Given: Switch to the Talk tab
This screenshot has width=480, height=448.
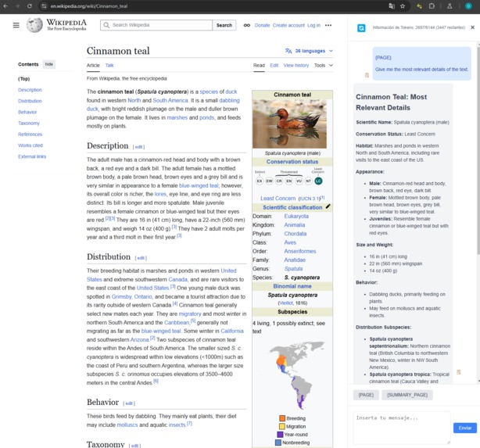Looking at the screenshot, I should (109, 65).
